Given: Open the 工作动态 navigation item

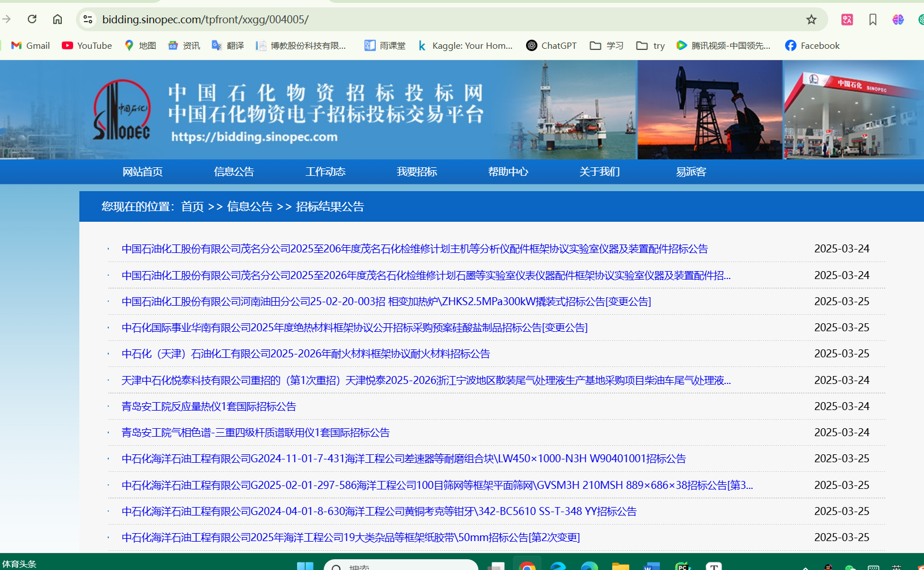Looking at the screenshot, I should tap(325, 172).
